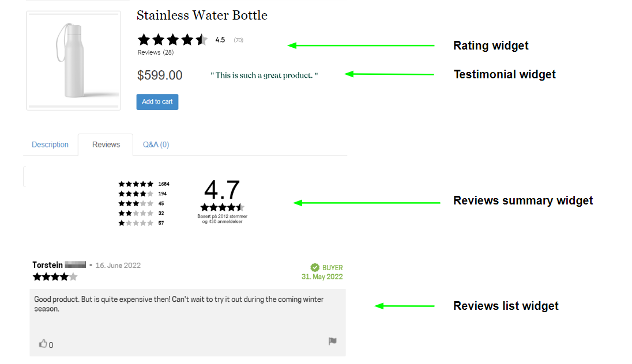632x364 pixels.
Task: Click the stars beneath the 4.7 score
Action: pyautogui.click(x=222, y=207)
